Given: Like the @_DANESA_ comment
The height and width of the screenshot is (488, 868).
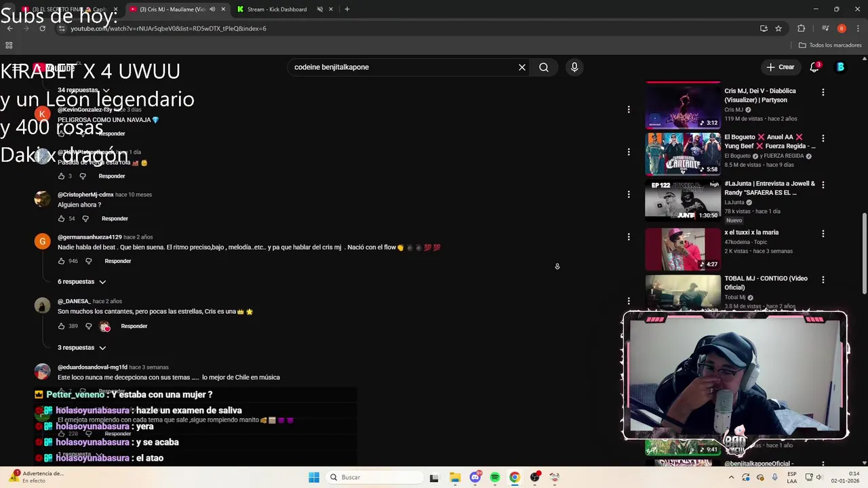Looking at the screenshot, I should [x=61, y=326].
